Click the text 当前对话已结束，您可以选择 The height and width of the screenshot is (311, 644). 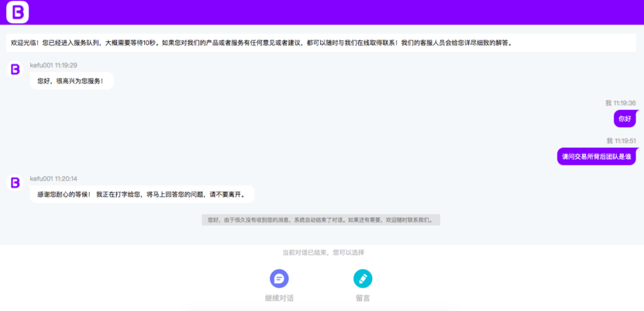[x=323, y=253]
